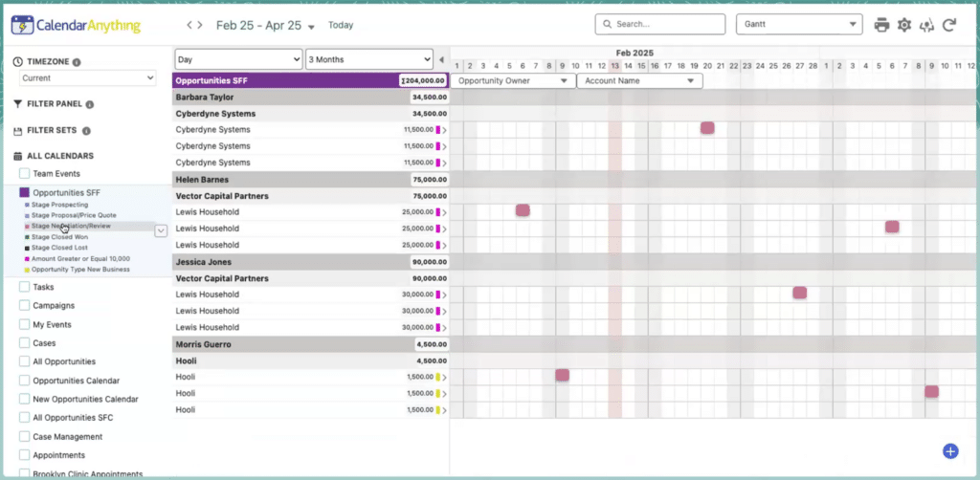Check the New Opportunities Calendar box
Screen dimensions: 980x480
click(x=24, y=399)
